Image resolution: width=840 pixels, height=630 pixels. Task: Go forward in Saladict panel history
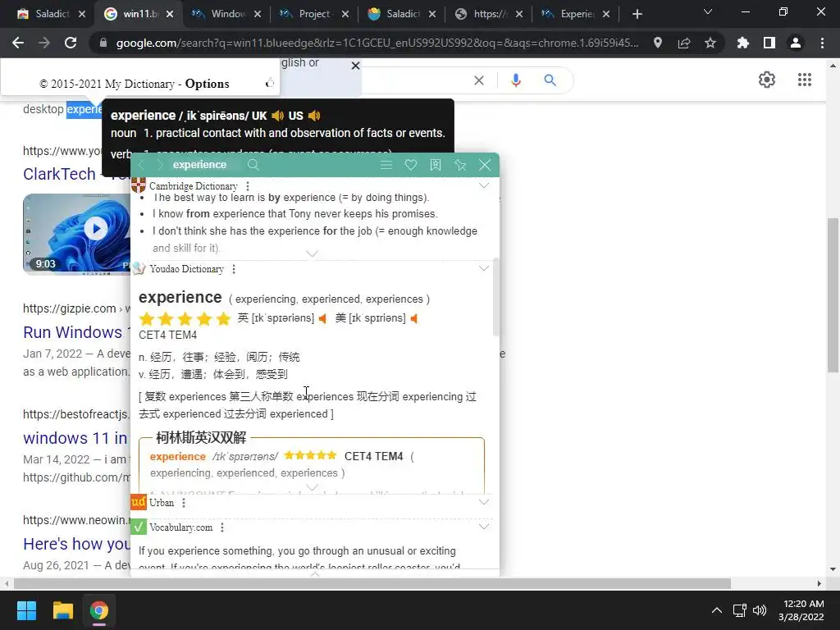[x=159, y=165]
